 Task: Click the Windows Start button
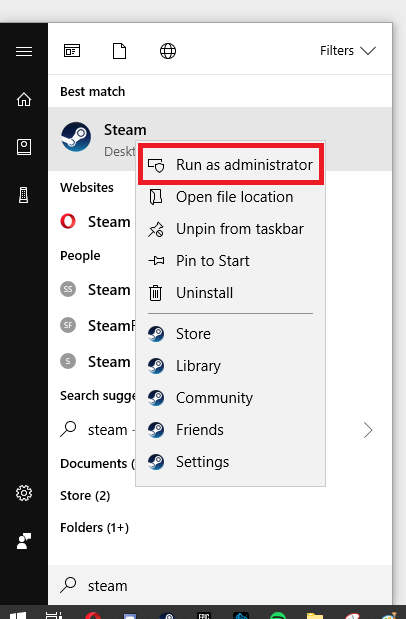click(18, 615)
